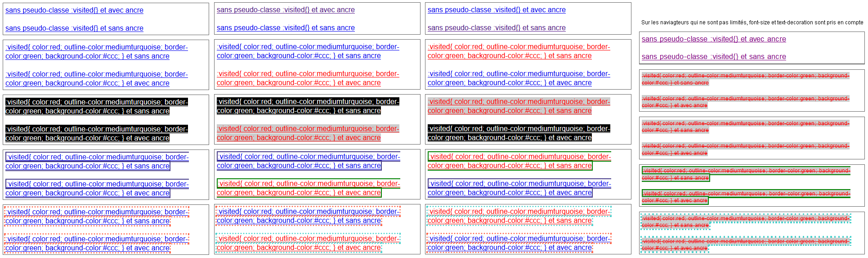Click plain blue ':visited{...} et avec ancre' link, first column

[x=97, y=78]
